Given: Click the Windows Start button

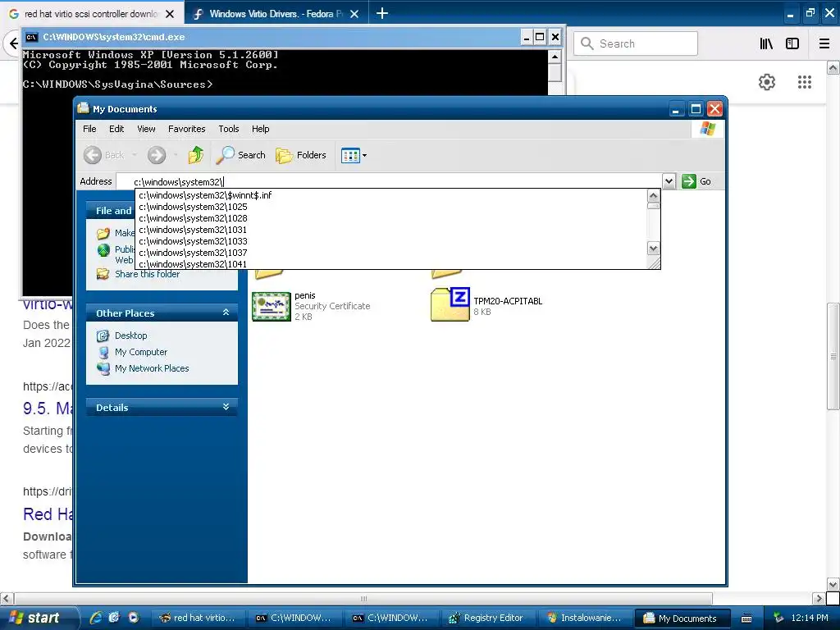Looking at the screenshot, I should (x=38, y=618).
